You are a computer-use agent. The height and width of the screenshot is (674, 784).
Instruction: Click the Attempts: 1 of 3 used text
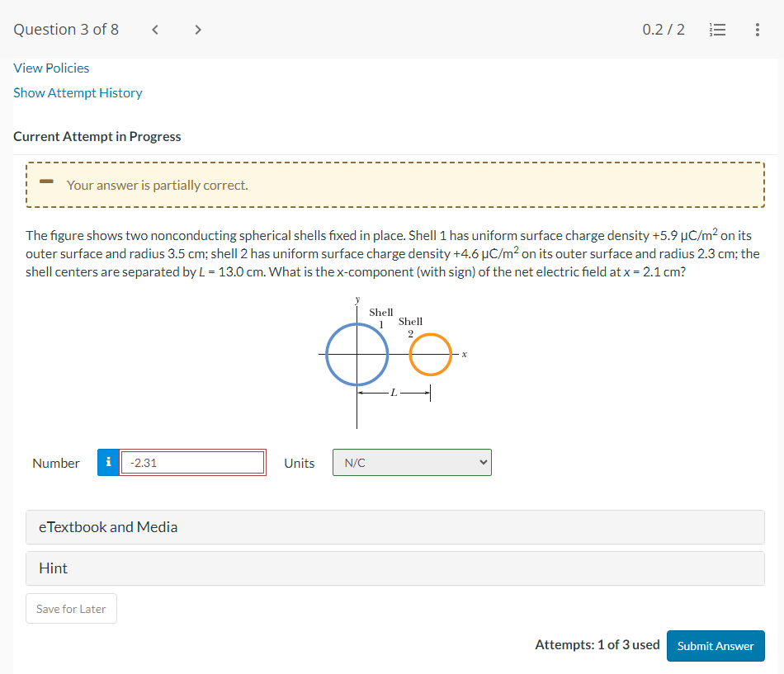[597, 645]
